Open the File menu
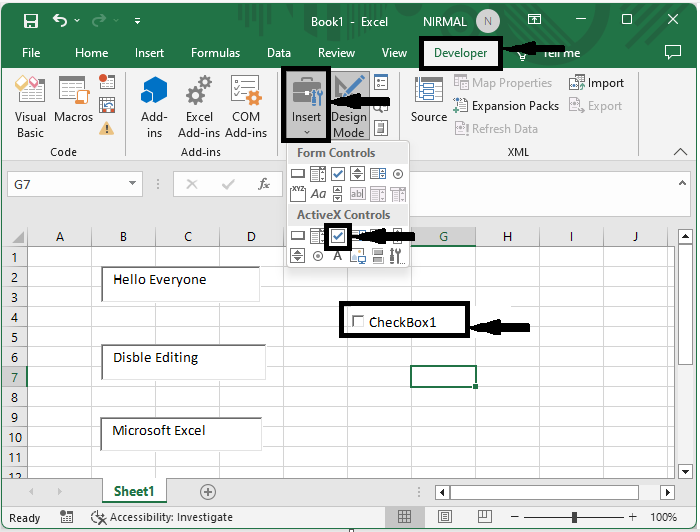Screen dimensions: 700x532 point(31,53)
